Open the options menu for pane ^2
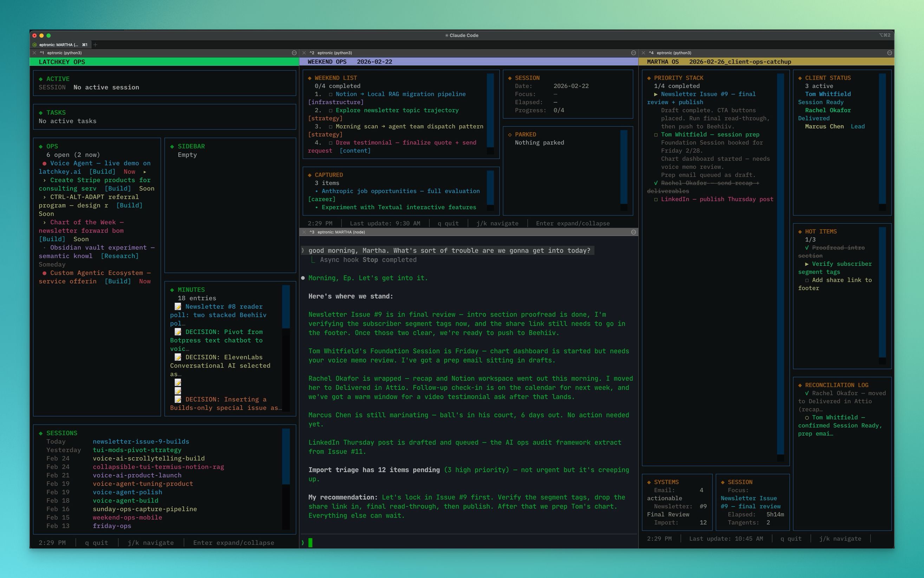 pos(633,53)
